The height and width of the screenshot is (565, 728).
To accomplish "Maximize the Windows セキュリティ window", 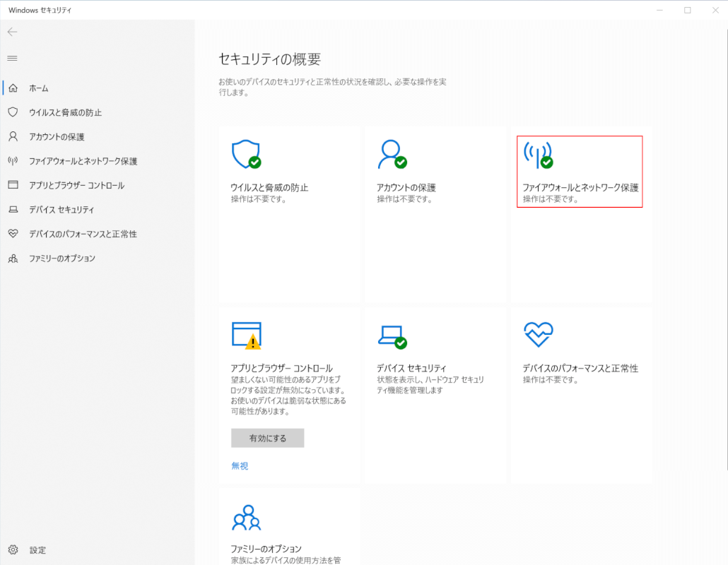I will pos(687,11).
